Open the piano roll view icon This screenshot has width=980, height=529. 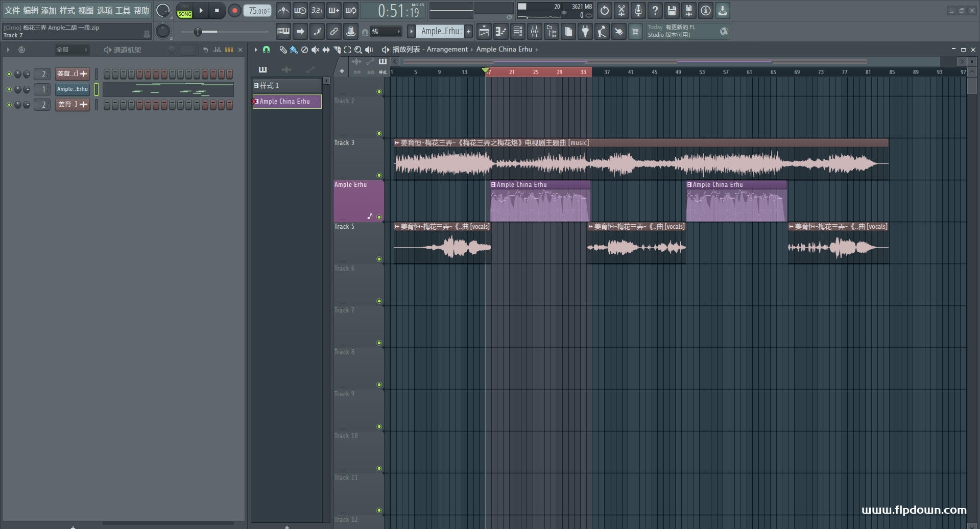point(501,32)
